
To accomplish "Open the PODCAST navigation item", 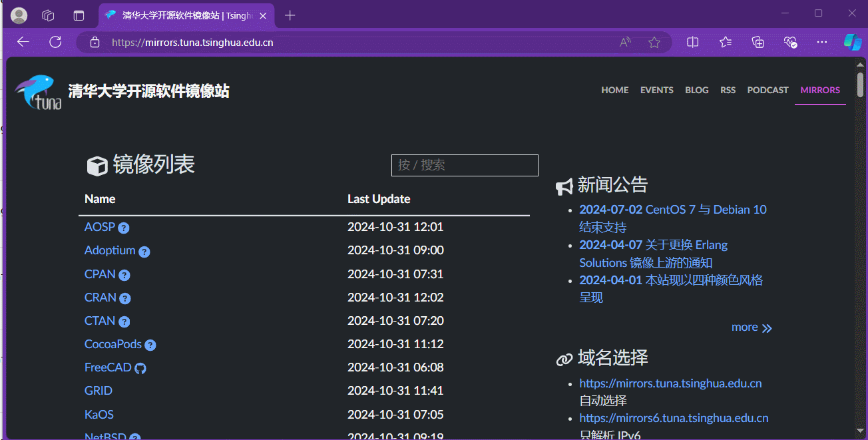I will 767,90.
